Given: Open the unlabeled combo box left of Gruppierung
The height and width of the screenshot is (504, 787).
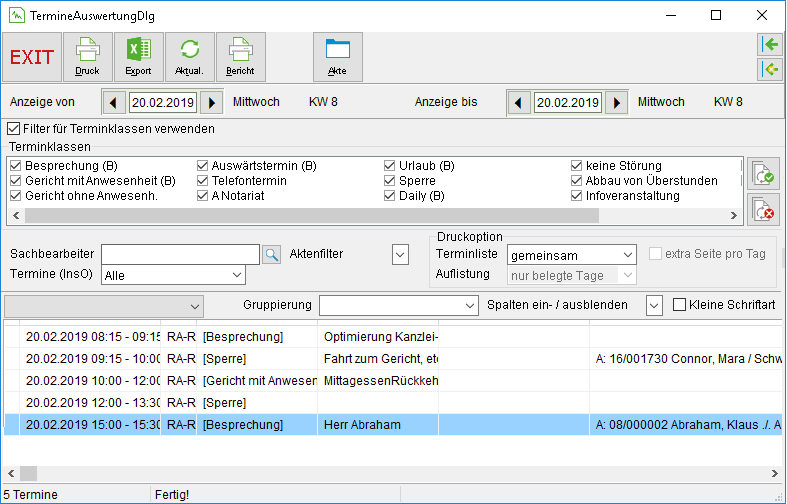Looking at the screenshot, I should click(104, 306).
